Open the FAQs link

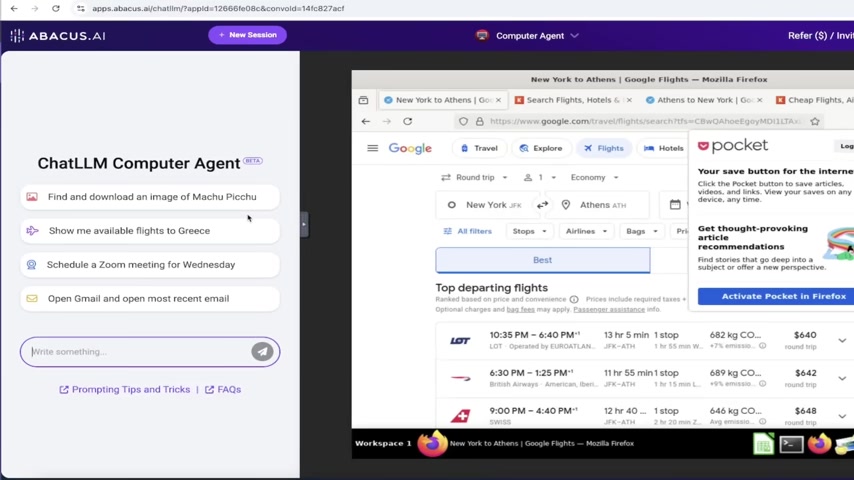[x=223, y=390]
